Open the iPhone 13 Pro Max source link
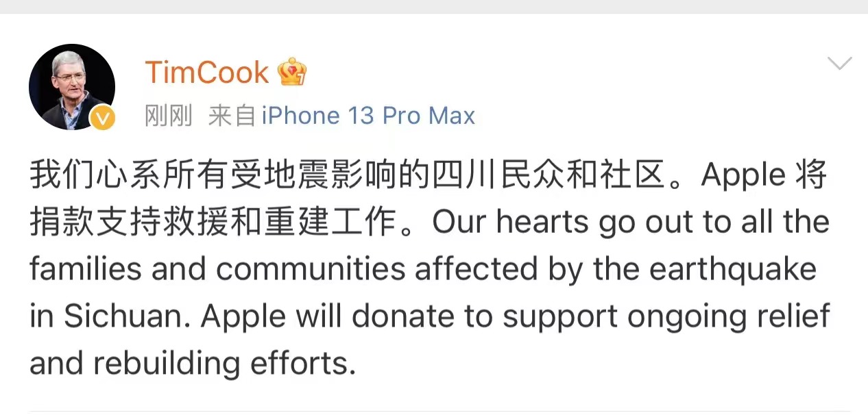The height and width of the screenshot is (415, 868). [368, 116]
